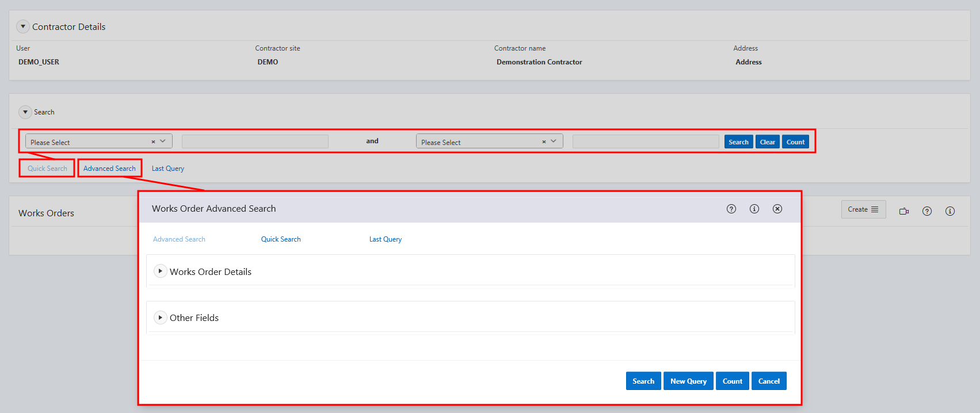The height and width of the screenshot is (413, 980).
Task: Clear the first Please Select dropdown with its x
Action: [x=153, y=142]
